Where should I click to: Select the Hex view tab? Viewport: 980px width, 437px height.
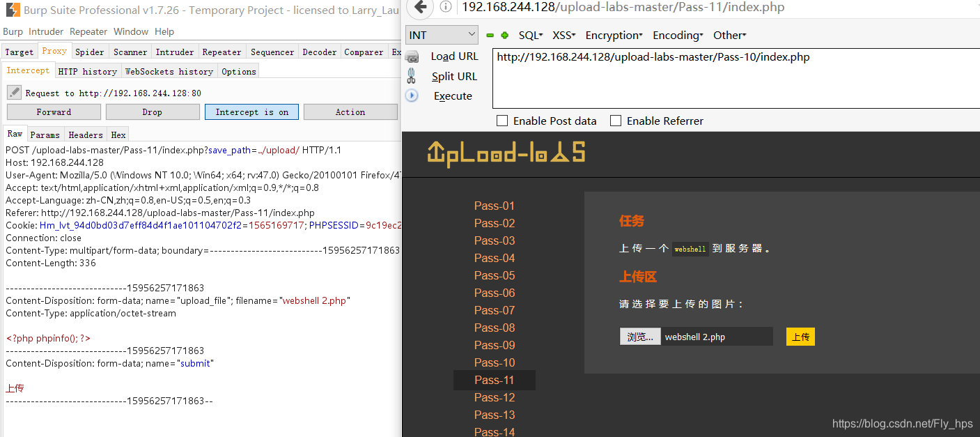118,135
